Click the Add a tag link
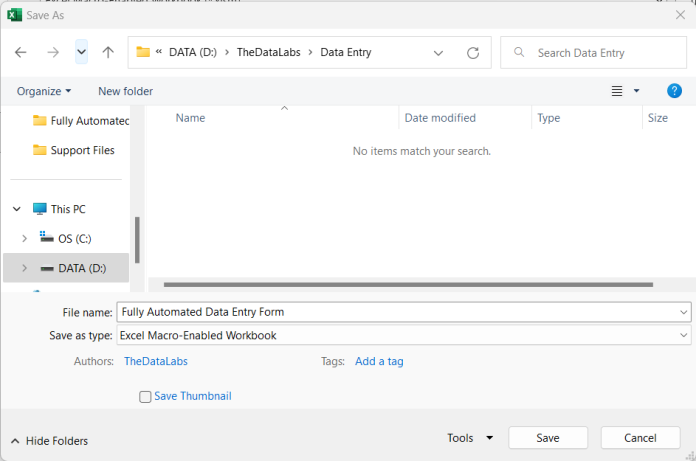Screen dimensions: 696x461 pyautogui.click(x=379, y=361)
